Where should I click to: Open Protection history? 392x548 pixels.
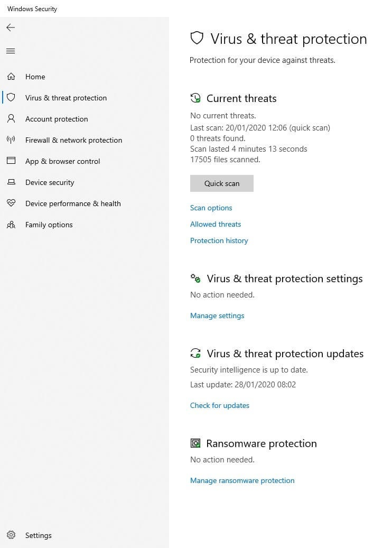click(x=219, y=240)
